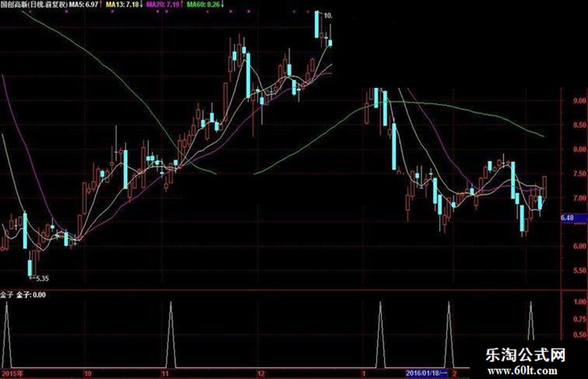The width and height of the screenshot is (588, 379).
Task: Click the 0.75 indicator scale label
Action: pos(580,319)
